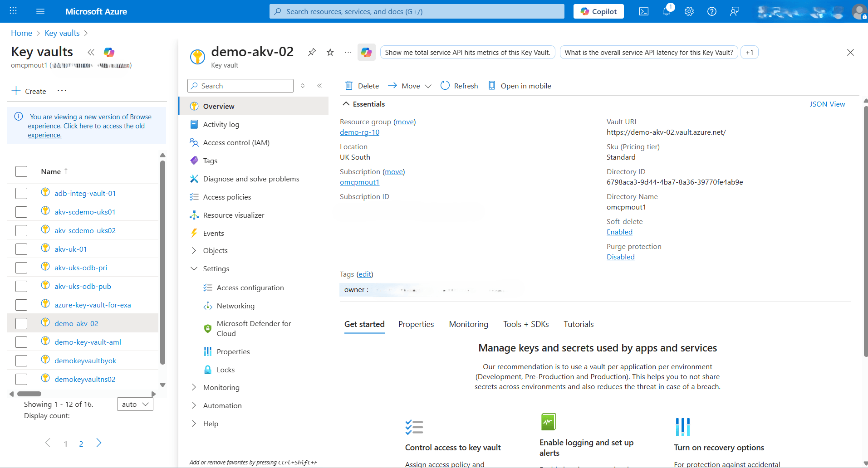
Task: Open the demo-rg-10 resource group link
Action: click(359, 132)
